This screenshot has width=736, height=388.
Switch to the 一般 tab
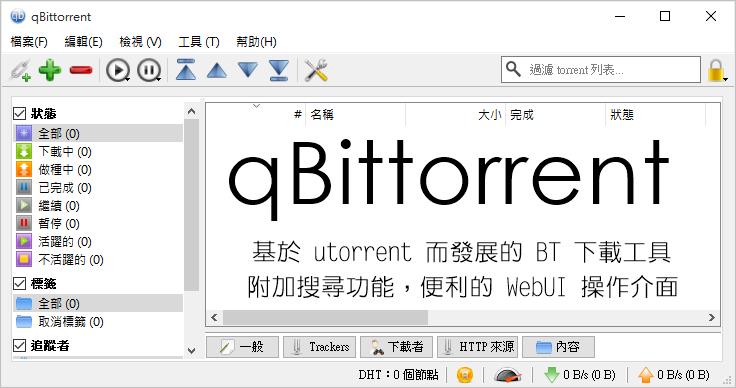[x=242, y=347]
